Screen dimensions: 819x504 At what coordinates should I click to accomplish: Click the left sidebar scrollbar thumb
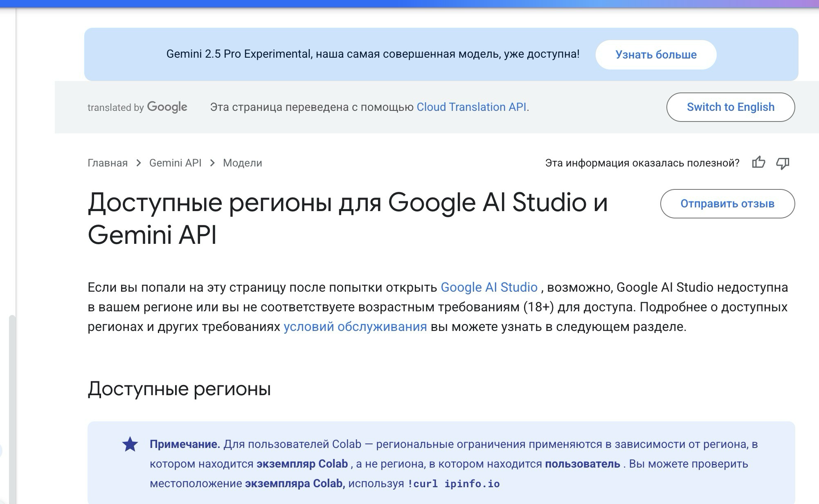12,409
